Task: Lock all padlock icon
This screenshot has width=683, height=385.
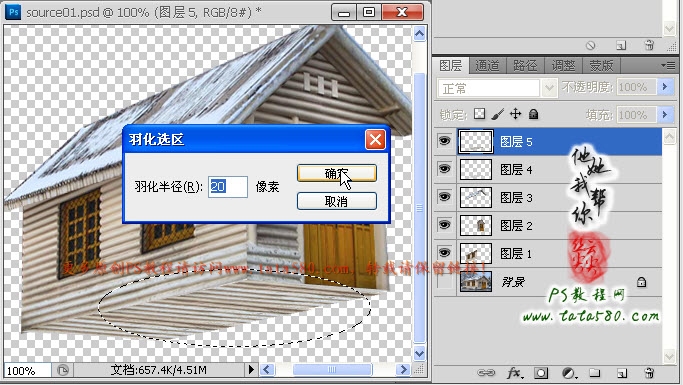Action: click(x=533, y=114)
